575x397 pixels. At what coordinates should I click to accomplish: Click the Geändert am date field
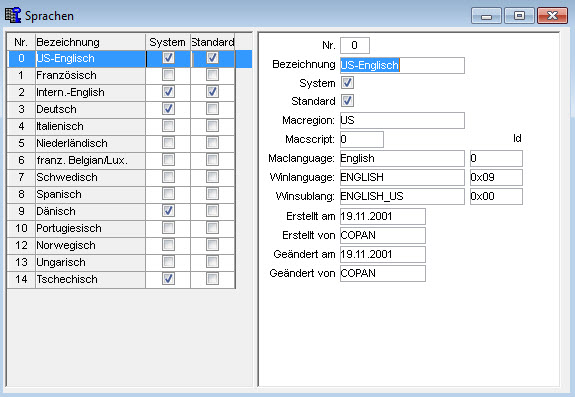point(383,254)
